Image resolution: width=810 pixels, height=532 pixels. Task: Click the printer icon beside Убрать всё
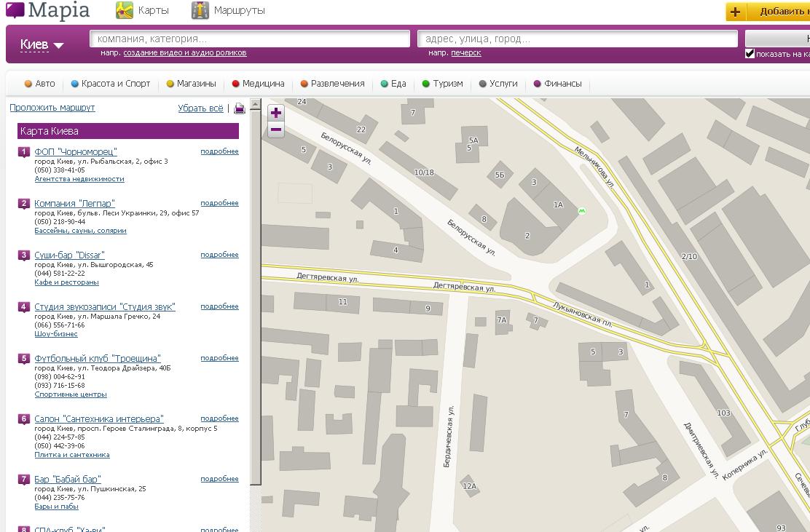239,108
